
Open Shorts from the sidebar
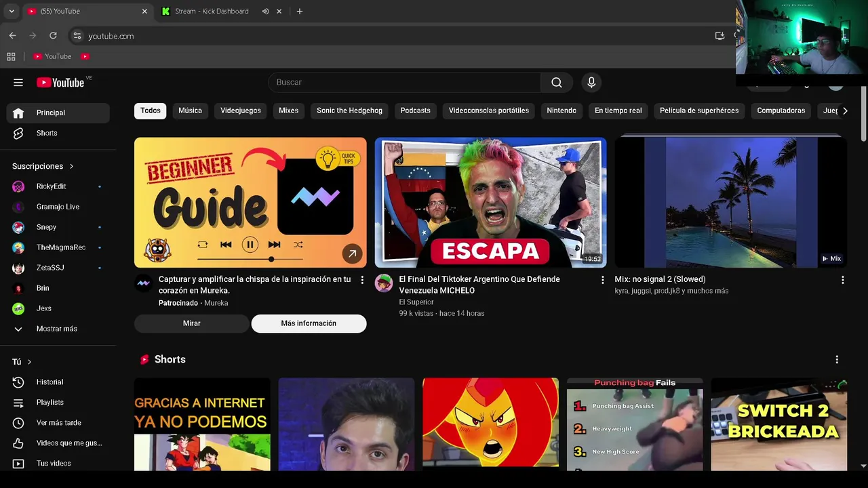coord(58,133)
